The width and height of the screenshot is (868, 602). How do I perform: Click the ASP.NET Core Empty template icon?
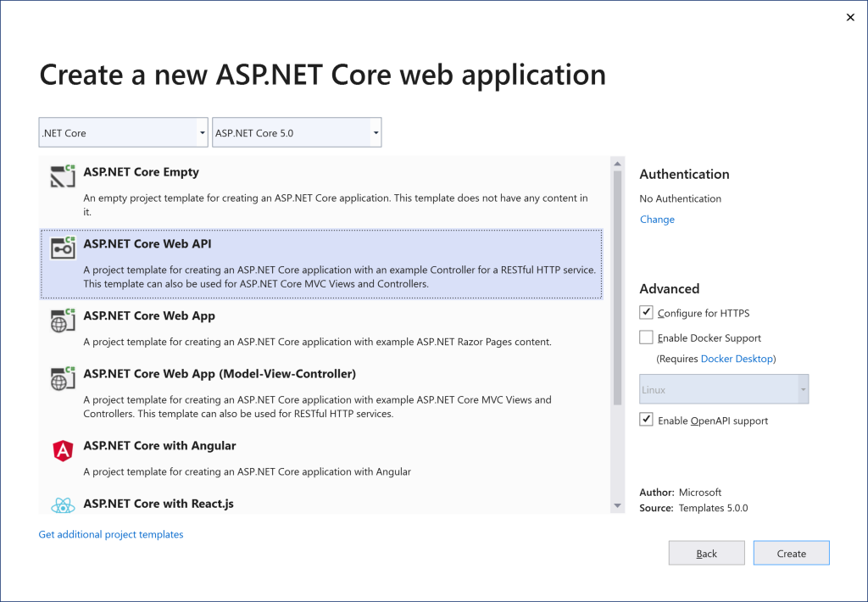coord(63,176)
